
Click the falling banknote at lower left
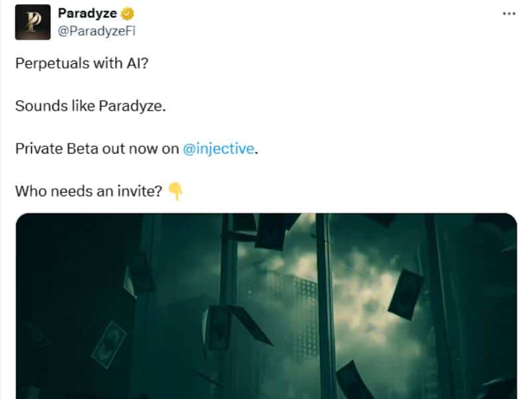[109, 344]
